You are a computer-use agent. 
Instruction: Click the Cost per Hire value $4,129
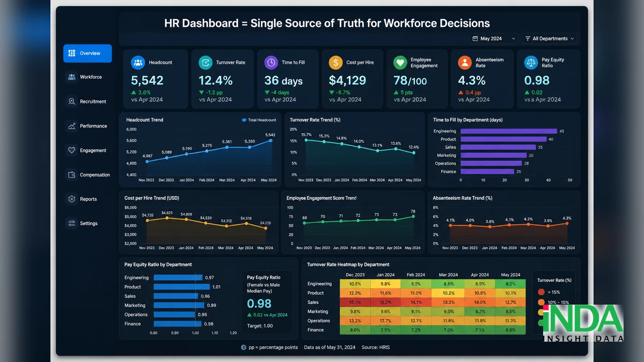pyautogui.click(x=348, y=80)
